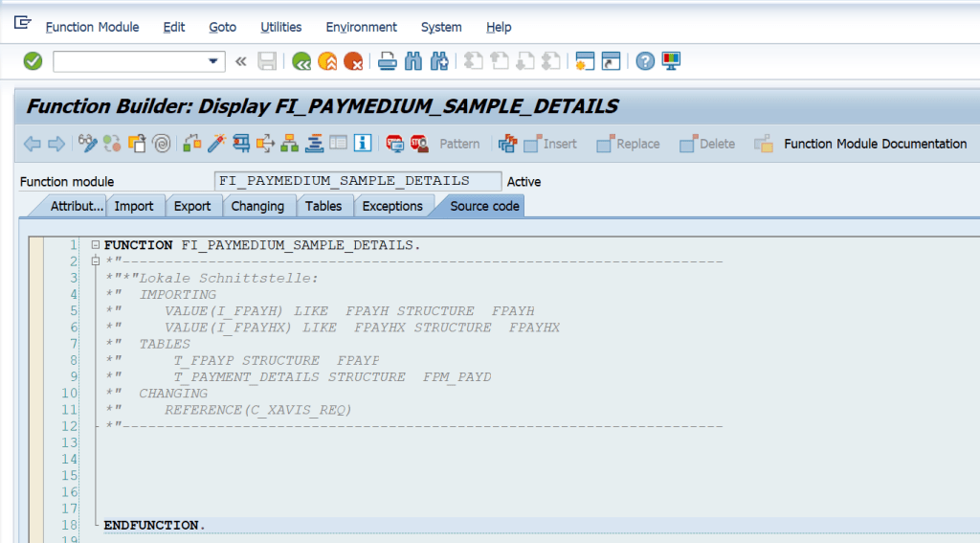The image size is (980, 543).
Task: Switch to the Tables tab
Action: pyautogui.click(x=323, y=206)
